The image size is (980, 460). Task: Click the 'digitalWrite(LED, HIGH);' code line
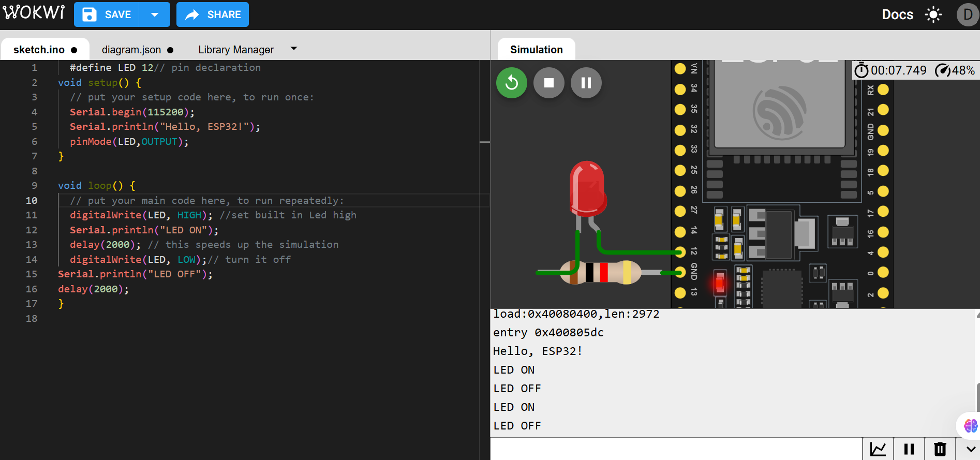tap(213, 215)
